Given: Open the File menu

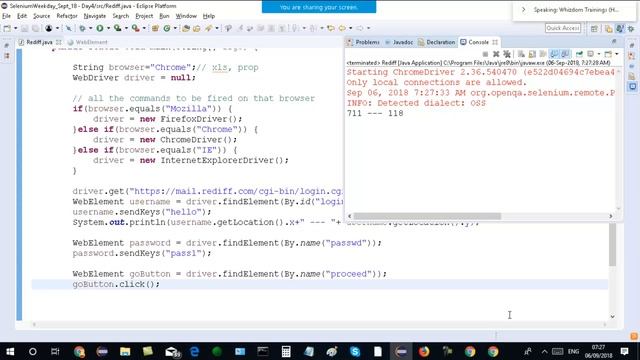Looking at the screenshot, I should (7, 16).
